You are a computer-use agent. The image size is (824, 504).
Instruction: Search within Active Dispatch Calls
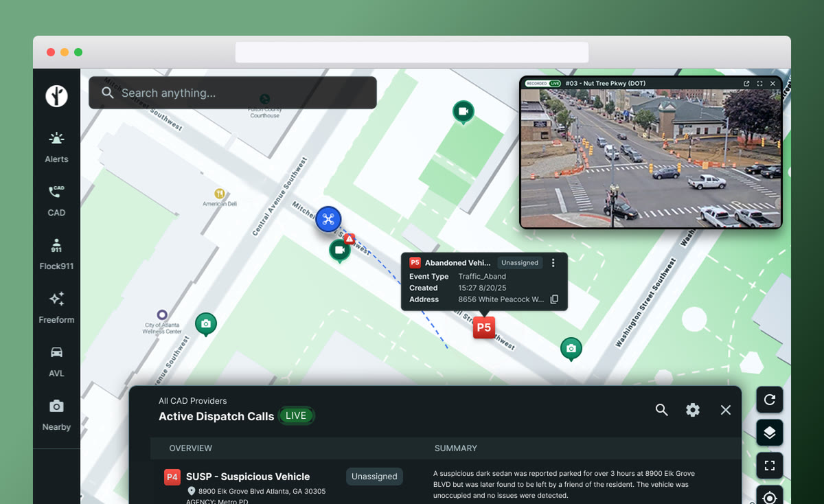(661, 410)
